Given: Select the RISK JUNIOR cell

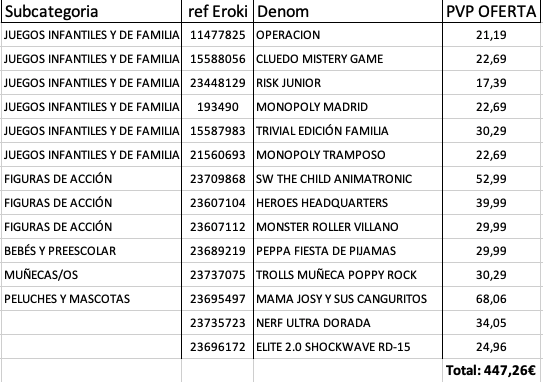Looking at the screenshot, I should pyautogui.click(x=348, y=83).
